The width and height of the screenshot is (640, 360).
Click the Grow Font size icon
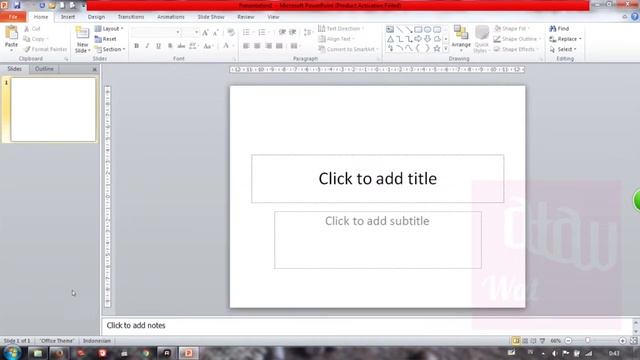pos(205,32)
